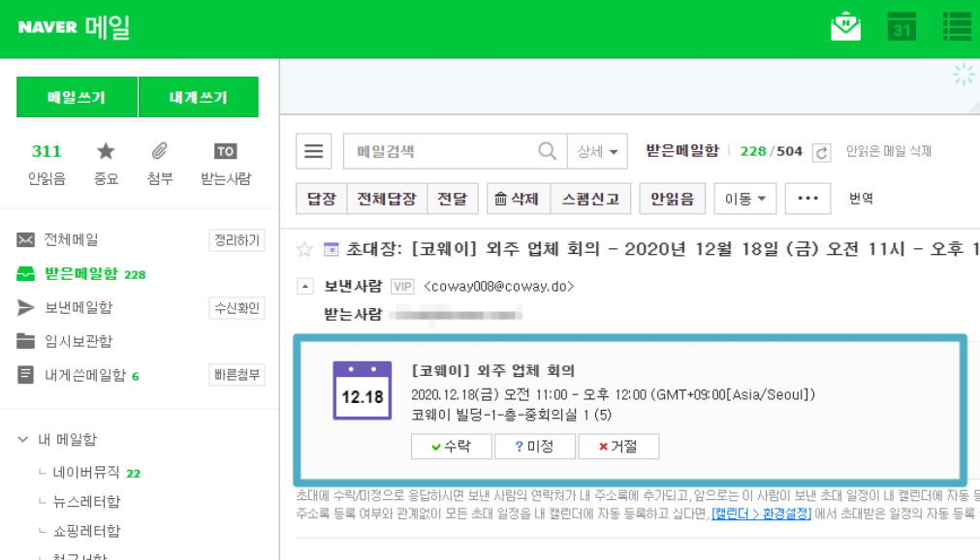Open 임시보관함 drafts folder

coord(79,341)
